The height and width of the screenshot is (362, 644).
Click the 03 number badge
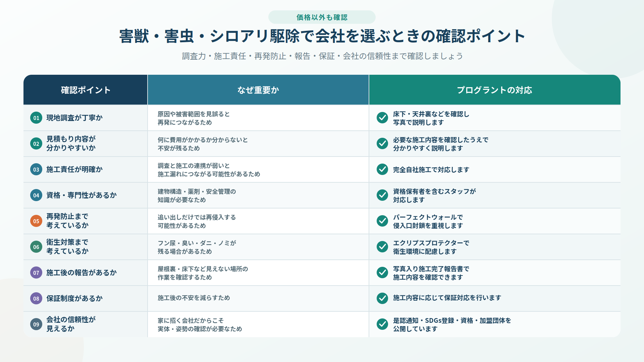pos(36,170)
